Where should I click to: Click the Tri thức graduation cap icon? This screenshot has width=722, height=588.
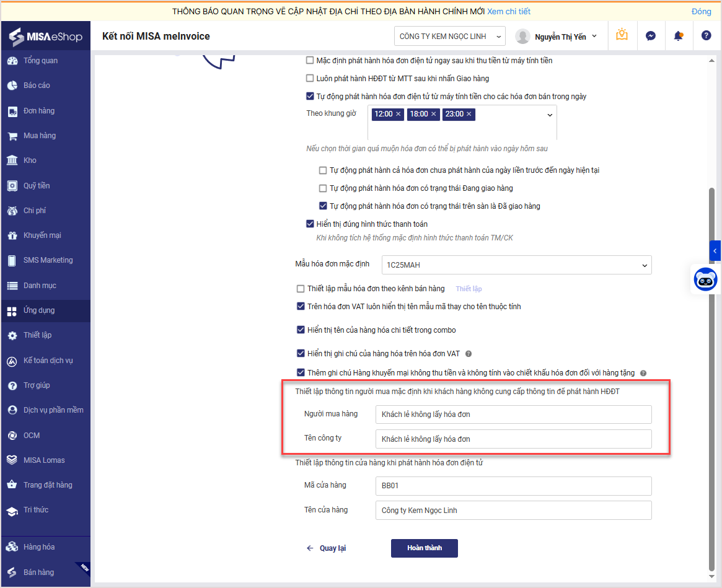click(12, 511)
